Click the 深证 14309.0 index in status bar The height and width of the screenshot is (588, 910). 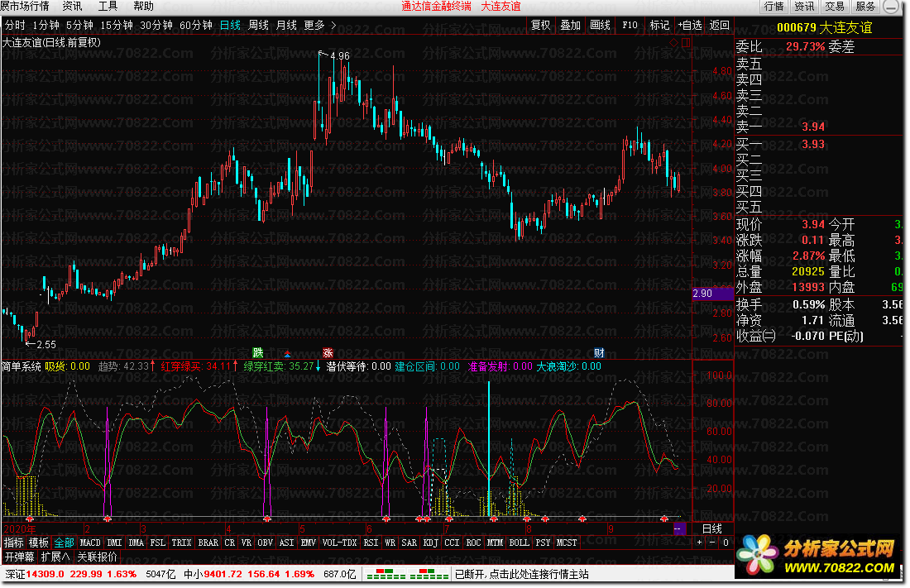tap(70, 574)
